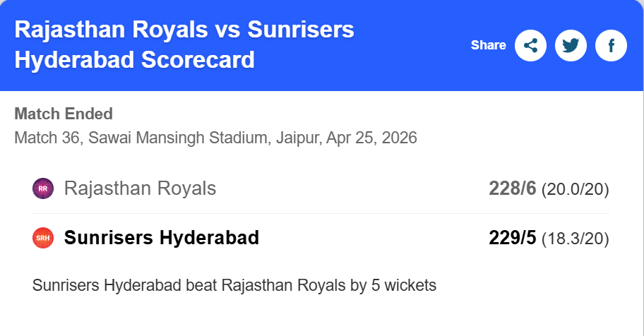Click the (18.3/20) overs figure
This screenshot has width=644, height=336.
(575, 239)
